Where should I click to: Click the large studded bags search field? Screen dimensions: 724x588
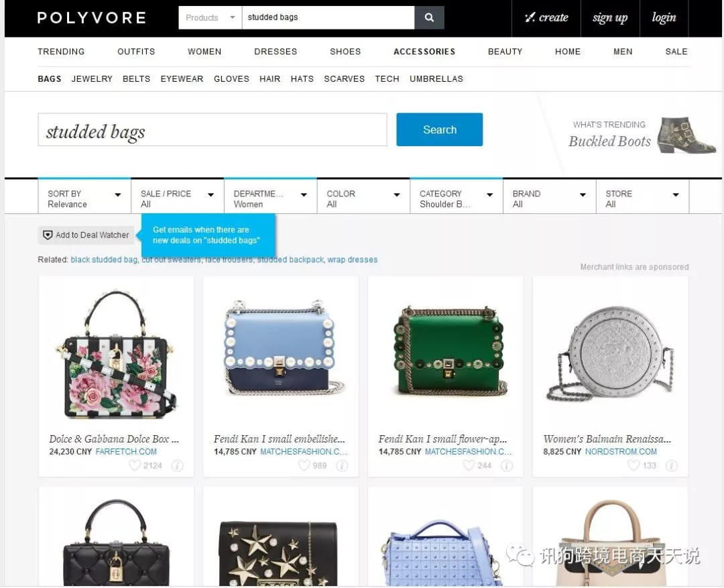click(213, 130)
